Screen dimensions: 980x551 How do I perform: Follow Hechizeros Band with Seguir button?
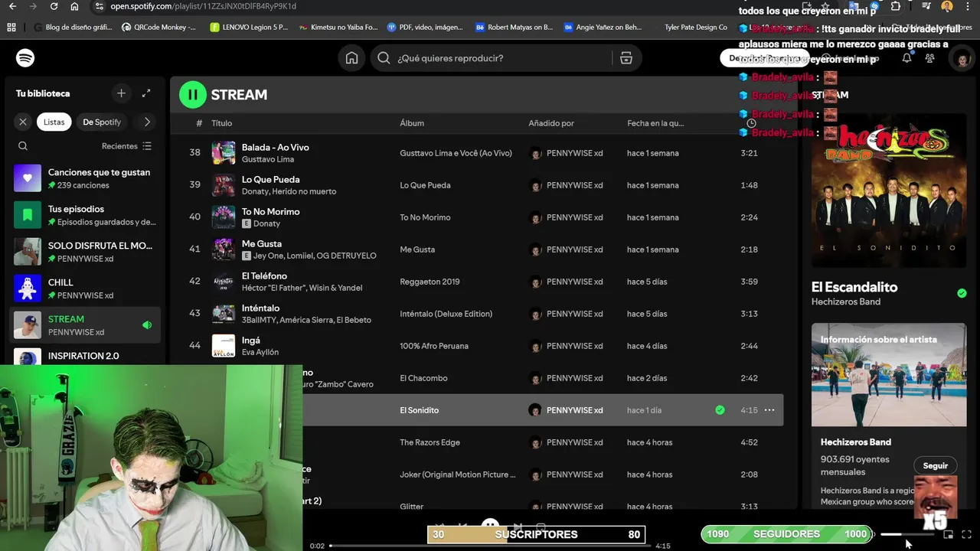(935, 465)
